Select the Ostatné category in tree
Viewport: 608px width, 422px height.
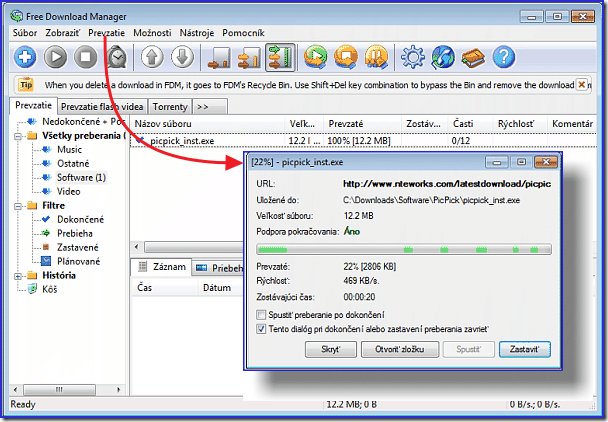coord(73,163)
